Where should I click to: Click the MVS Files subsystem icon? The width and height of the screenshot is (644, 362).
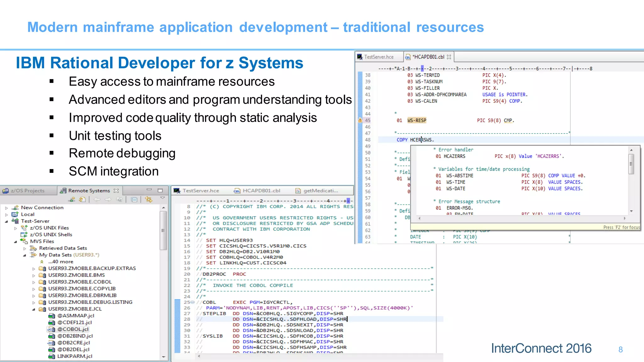click(x=24, y=241)
